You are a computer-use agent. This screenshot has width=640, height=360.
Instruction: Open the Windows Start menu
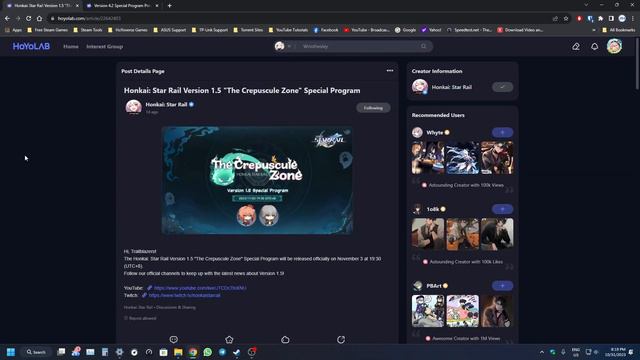(x=11, y=352)
